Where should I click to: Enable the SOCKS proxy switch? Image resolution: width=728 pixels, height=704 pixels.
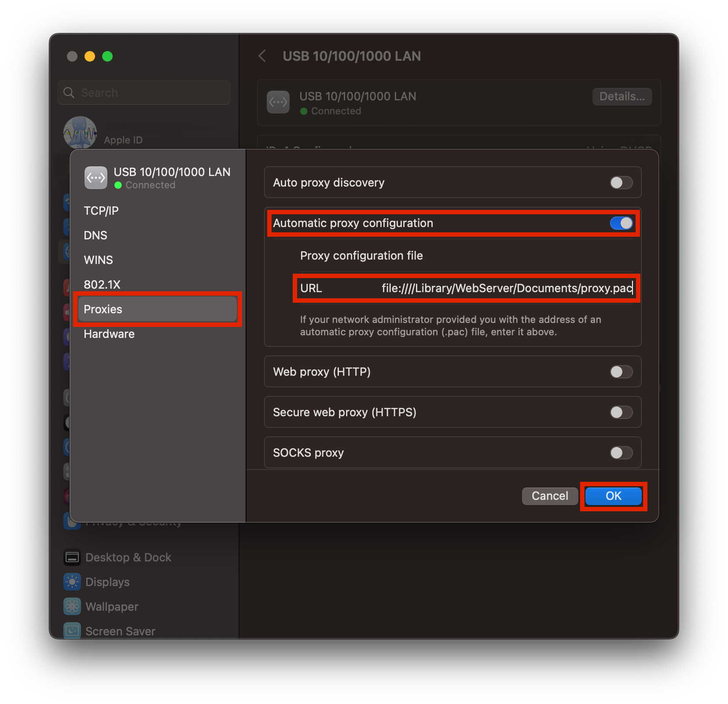621,453
